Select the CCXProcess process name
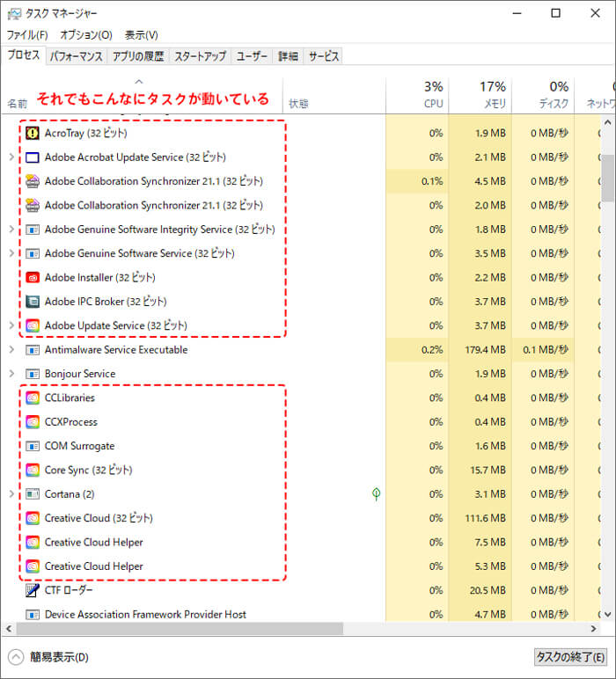The image size is (616, 679). pyautogui.click(x=71, y=422)
